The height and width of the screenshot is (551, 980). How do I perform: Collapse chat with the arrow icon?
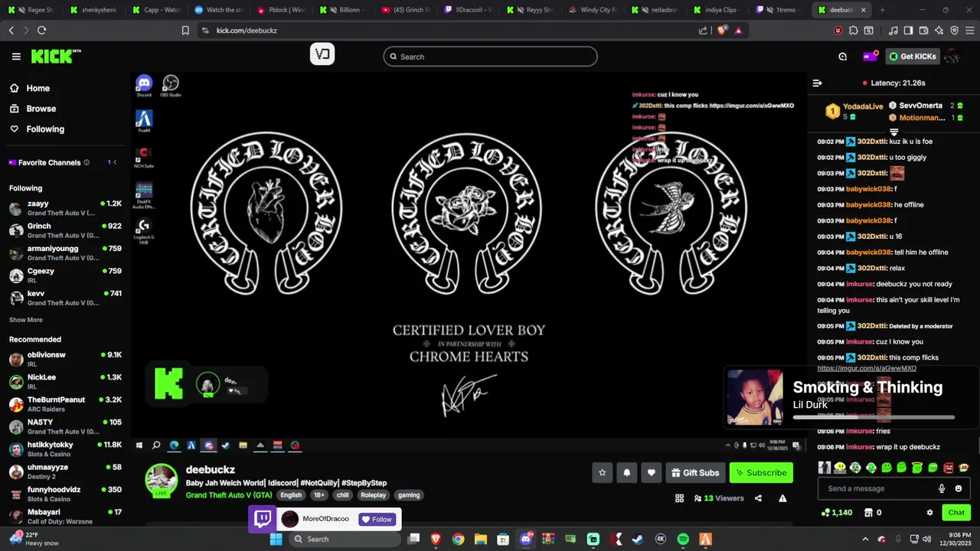tap(817, 83)
